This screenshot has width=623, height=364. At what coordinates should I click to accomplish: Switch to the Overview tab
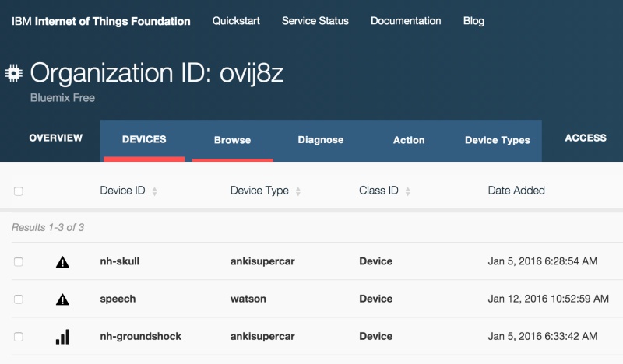pyautogui.click(x=55, y=138)
